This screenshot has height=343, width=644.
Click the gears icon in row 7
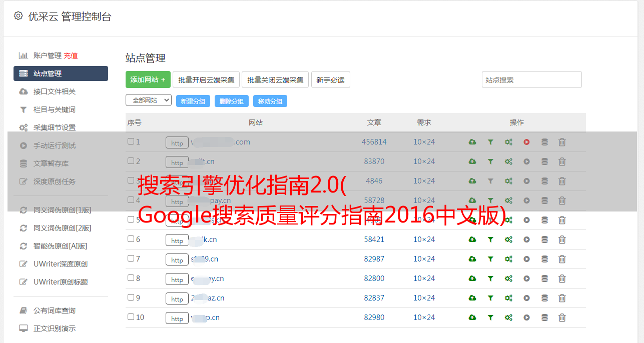508,259
